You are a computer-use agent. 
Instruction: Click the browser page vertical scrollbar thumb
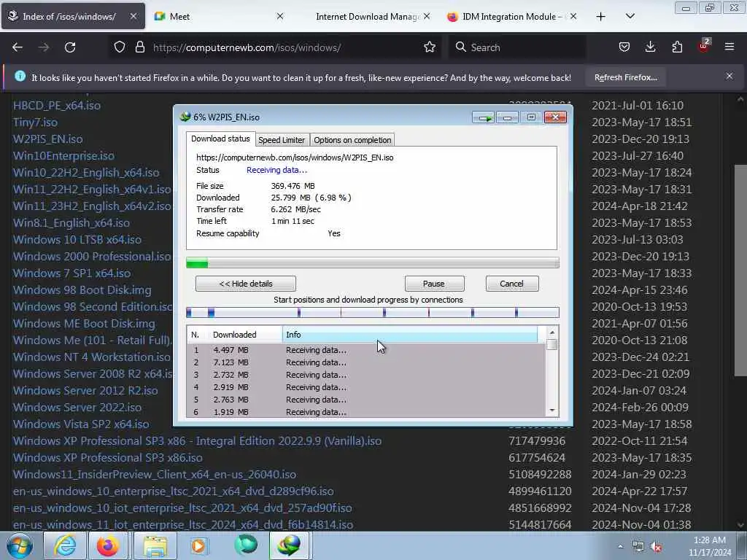pos(740,271)
